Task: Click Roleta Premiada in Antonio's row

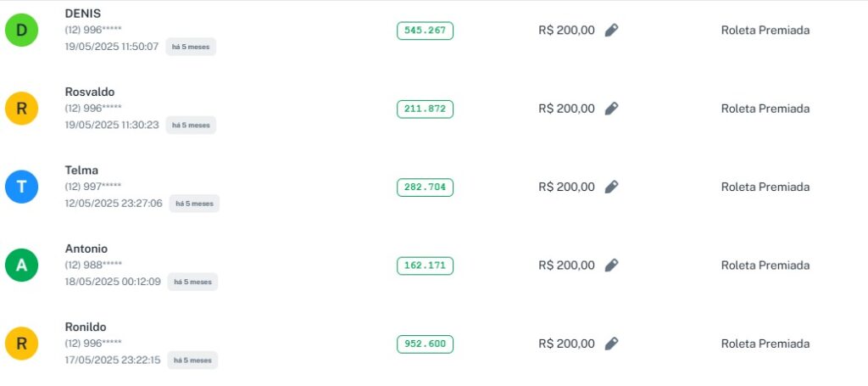Action: [765, 266]
